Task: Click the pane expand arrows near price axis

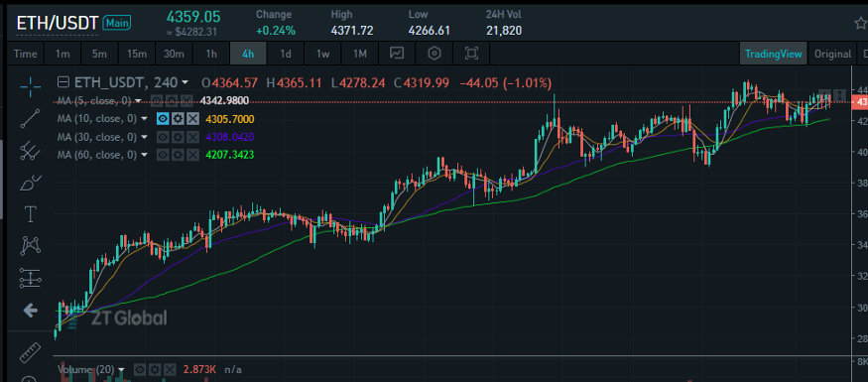Action: pos(839,94)
